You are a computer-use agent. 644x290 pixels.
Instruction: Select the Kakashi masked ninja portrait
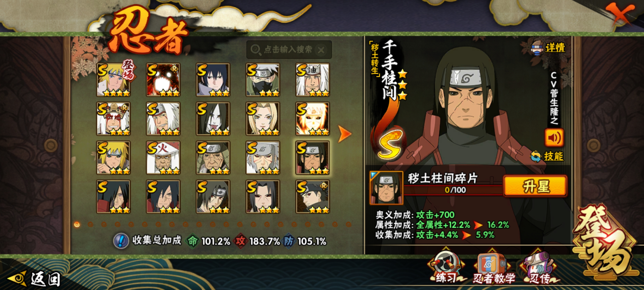point(263,80)
